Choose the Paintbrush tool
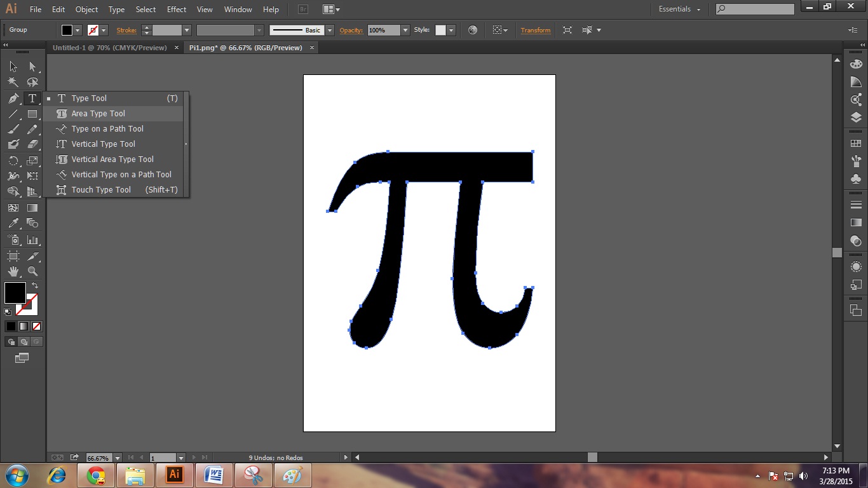Screen dimensions: 868x488 tap(13, 129)
